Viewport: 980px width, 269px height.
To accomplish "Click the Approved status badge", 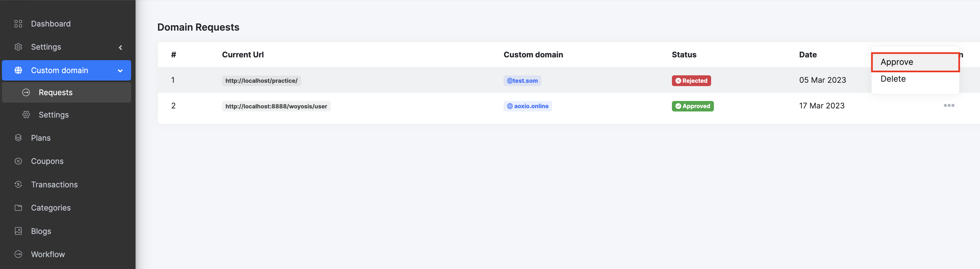I will (692, 106).
